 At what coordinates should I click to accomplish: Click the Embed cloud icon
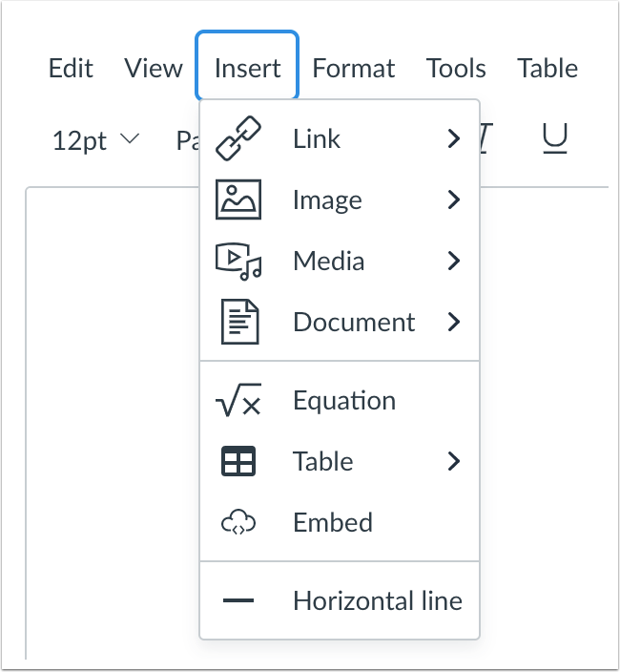(238, 523)
